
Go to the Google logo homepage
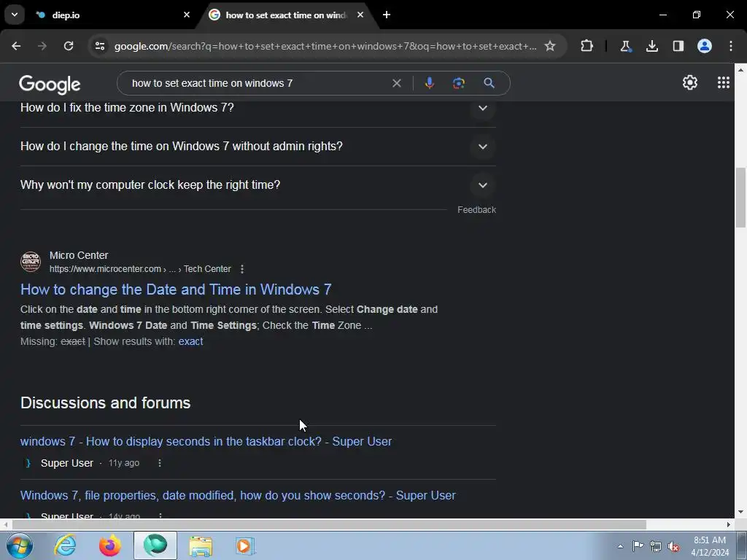pyautogui.click(x=50, y=85)
